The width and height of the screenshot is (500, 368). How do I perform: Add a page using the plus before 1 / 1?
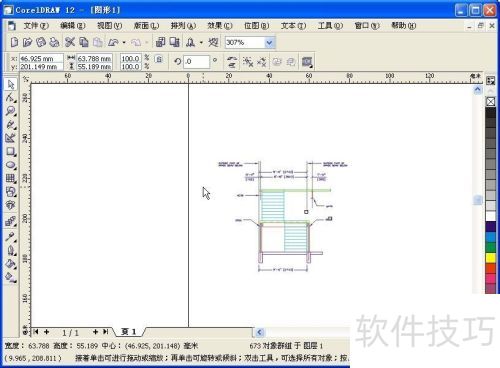coord(46,332)
